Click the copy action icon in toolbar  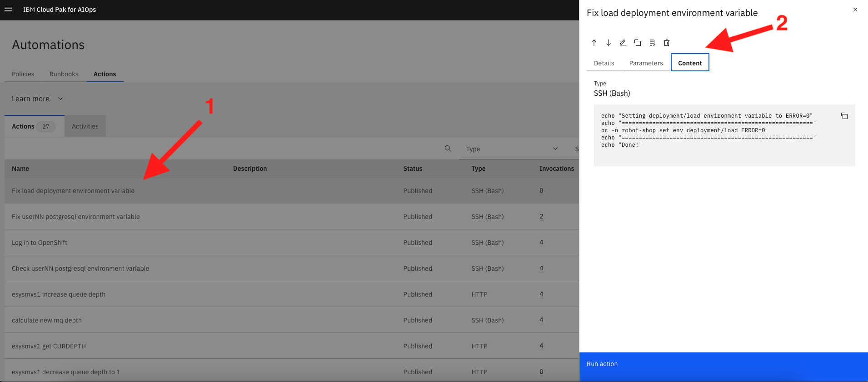click(638, 43)
